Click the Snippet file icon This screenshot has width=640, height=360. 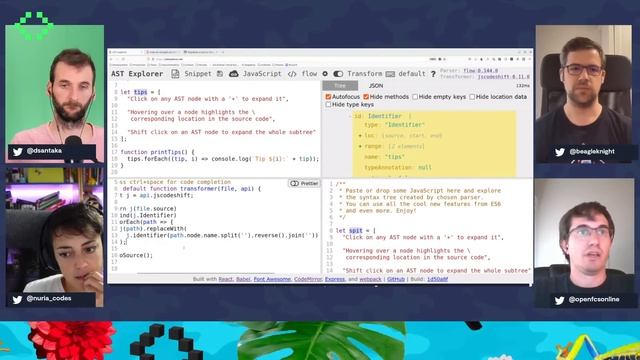coord(175,74)
